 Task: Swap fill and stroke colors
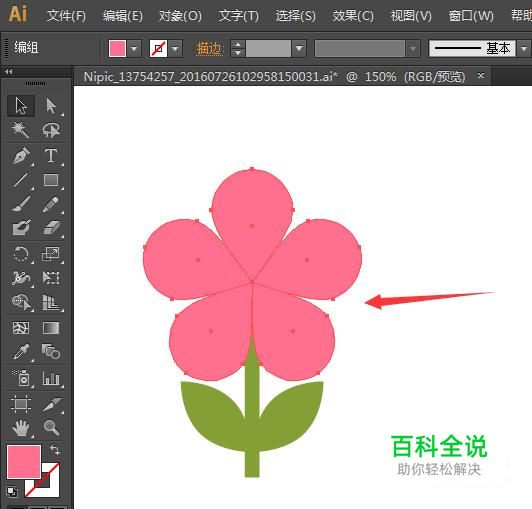coord(55,450)
